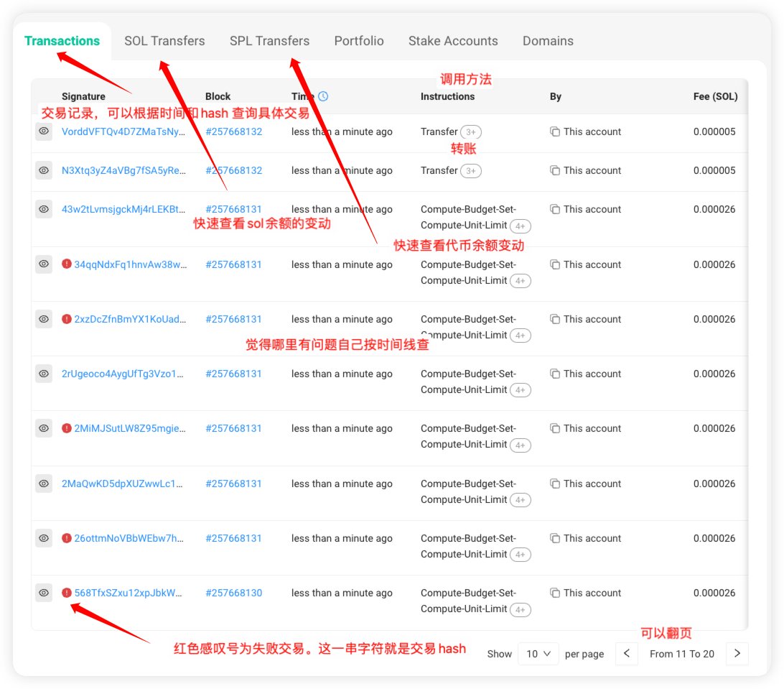784x689 pixels.
Task: Go to the next page with the right arrow
Action: [737, 654]
